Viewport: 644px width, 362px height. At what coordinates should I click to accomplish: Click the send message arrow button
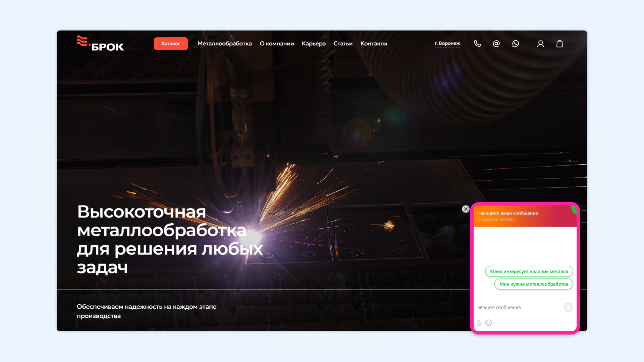pos(568,307)
